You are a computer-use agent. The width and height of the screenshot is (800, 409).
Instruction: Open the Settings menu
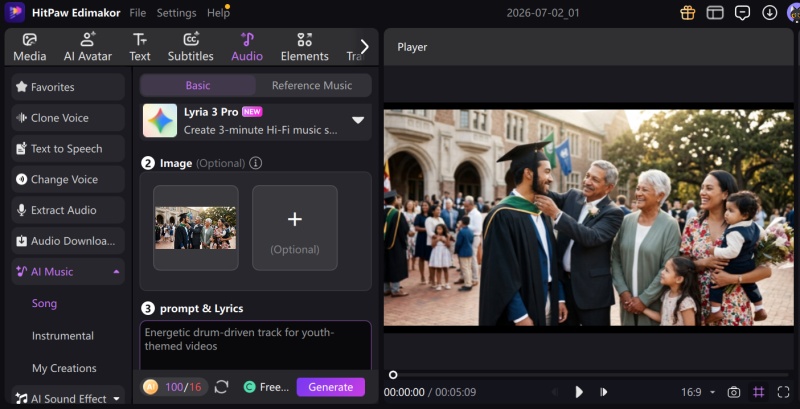177,13
